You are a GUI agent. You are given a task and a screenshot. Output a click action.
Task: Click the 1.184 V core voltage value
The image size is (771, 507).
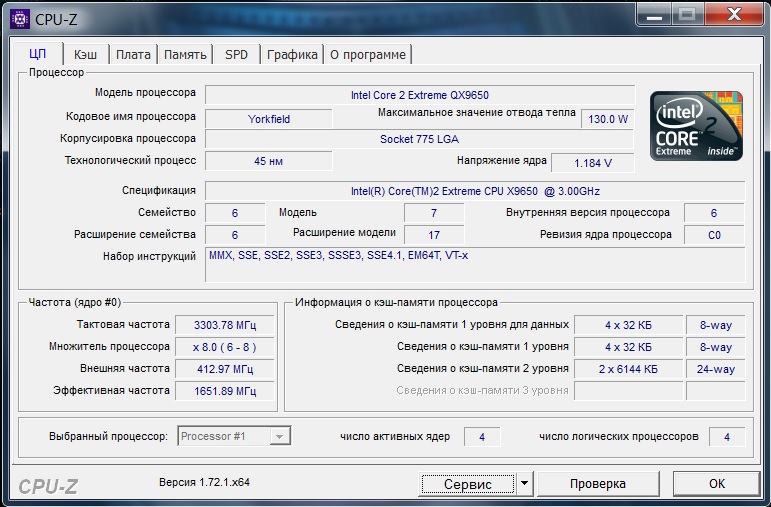pyautogui.click(x=593, y=163)
